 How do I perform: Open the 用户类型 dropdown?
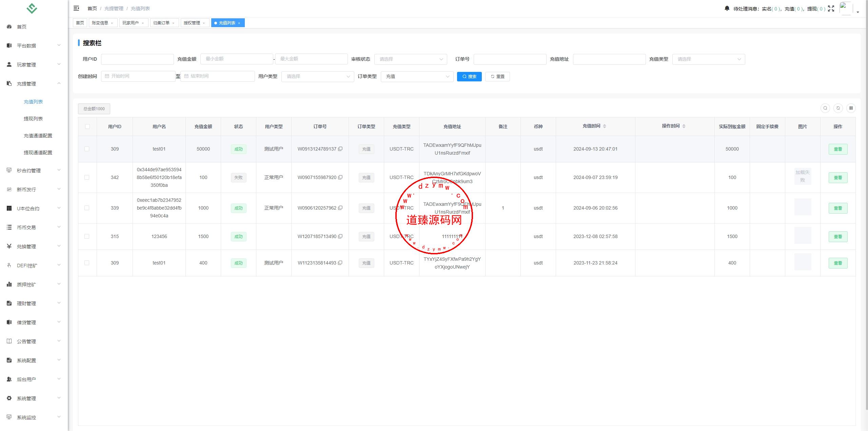point(318,76)
